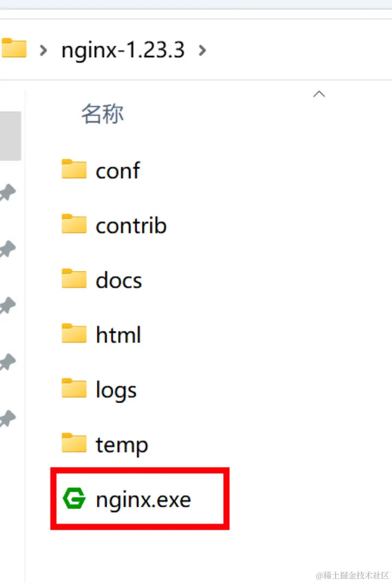Expand the chevron after nginx-1.23.3
Screen dimensions: 392x583
202,50
